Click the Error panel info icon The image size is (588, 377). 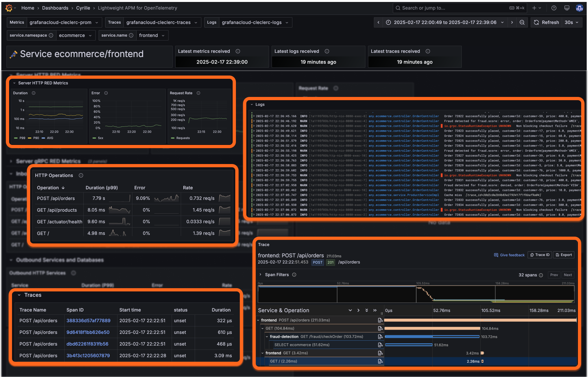point(106,93)
